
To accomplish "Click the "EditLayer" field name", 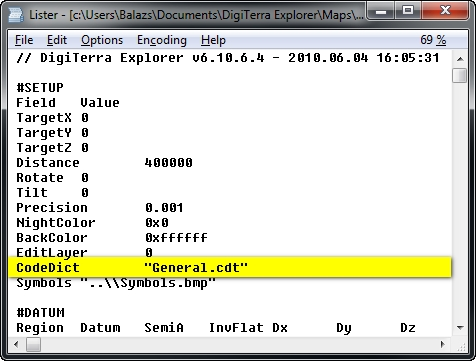I will 52,253.
